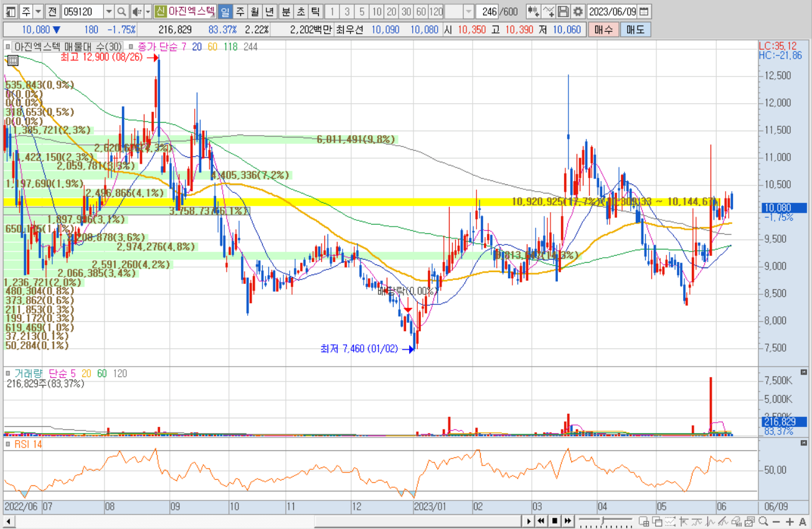Click the green 신 badge icon
Image resolution: width=812 pixels, height=529 pixels.
tap(160, 11)
